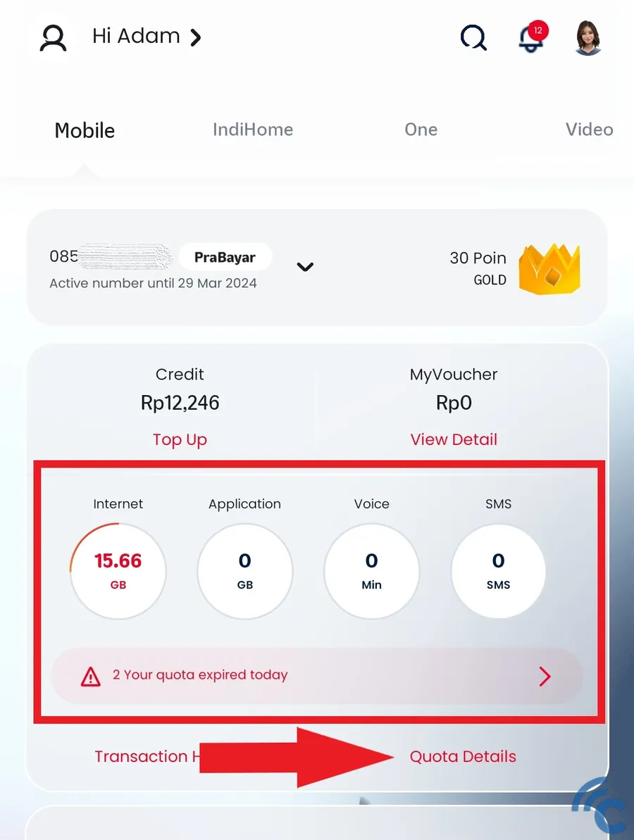634x840 pixels.
Task: Open the Voice 0 Min quota circle
Action: (371, 571)
